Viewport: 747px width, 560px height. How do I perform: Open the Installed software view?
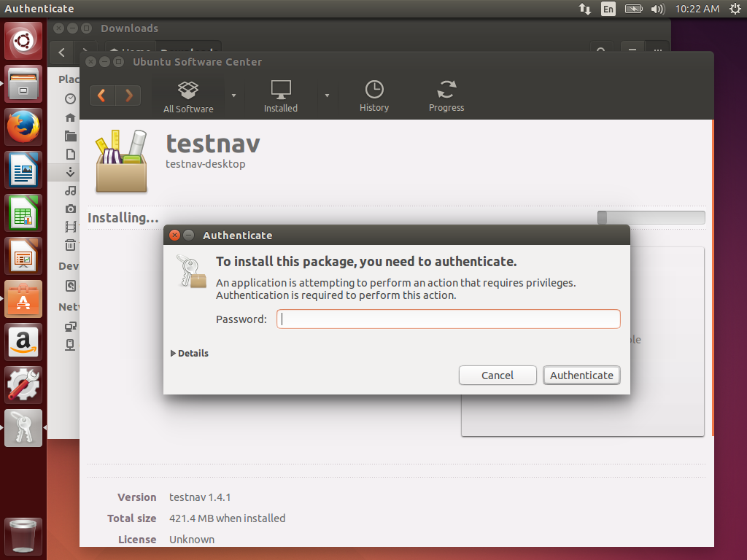pyautogui.click(x=281, y=96)
